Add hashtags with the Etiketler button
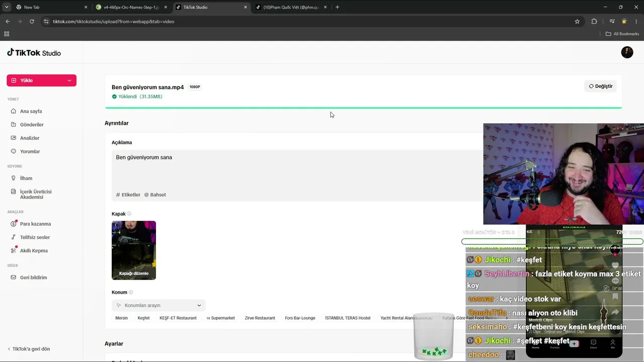 [128, 195]
